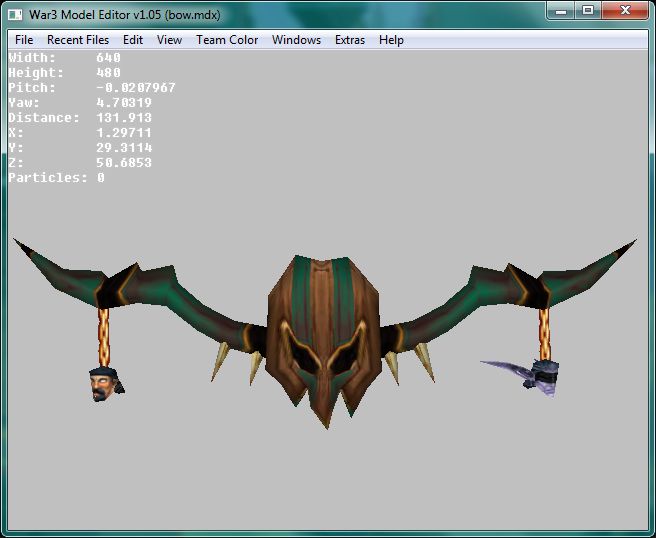Click the Pitch value -0.0207967
Viewport: 656px width, 538px height.
[x=136, y=88]
